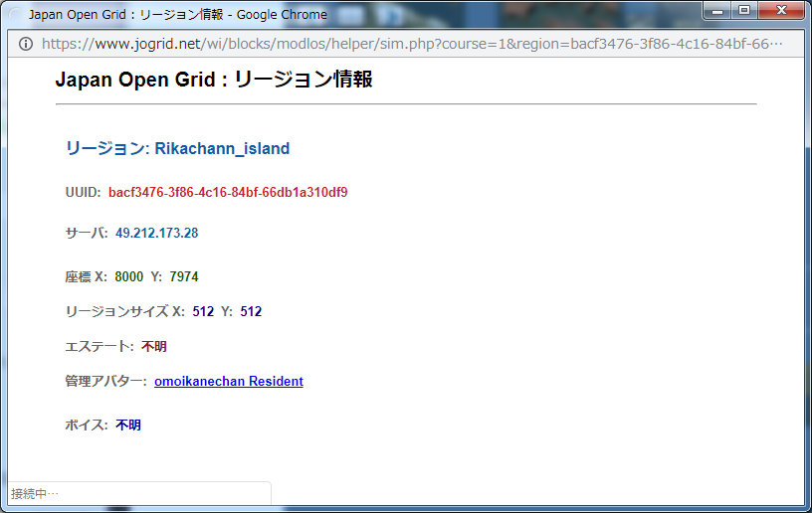Click the リージョンサイズ X: label
The image size is (812, 513).
pyautogui.click(x=124, y=311)
